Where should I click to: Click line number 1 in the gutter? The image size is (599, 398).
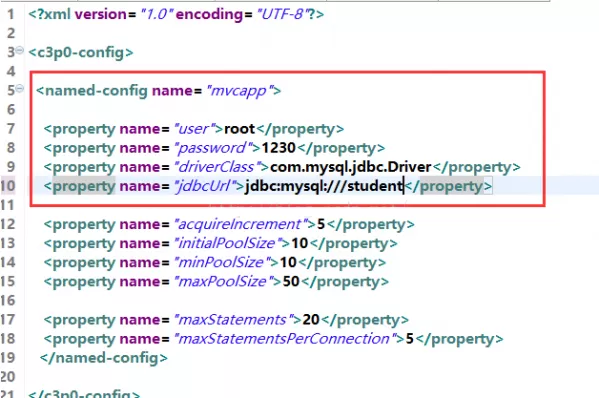pos(11,15)
